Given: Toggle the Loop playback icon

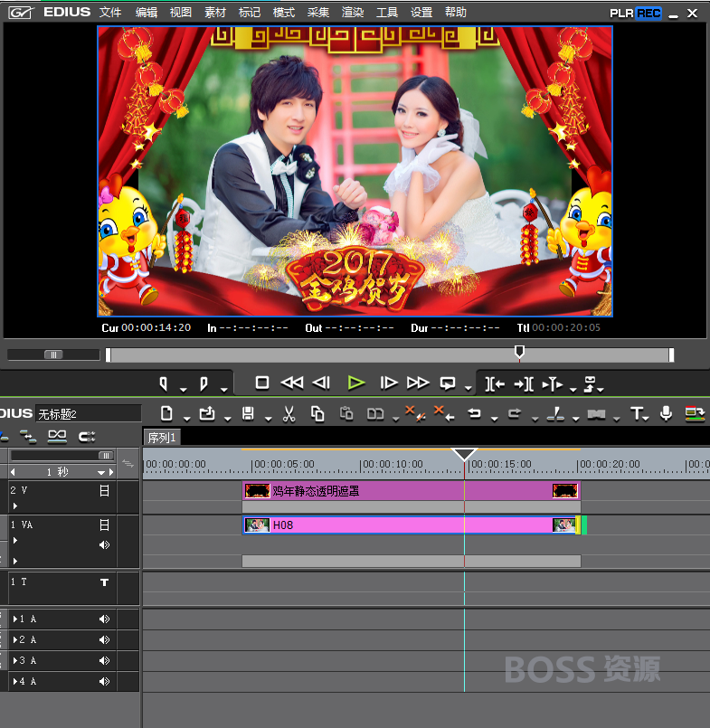Looking at the screenshot, I should [x=448, y=383].
